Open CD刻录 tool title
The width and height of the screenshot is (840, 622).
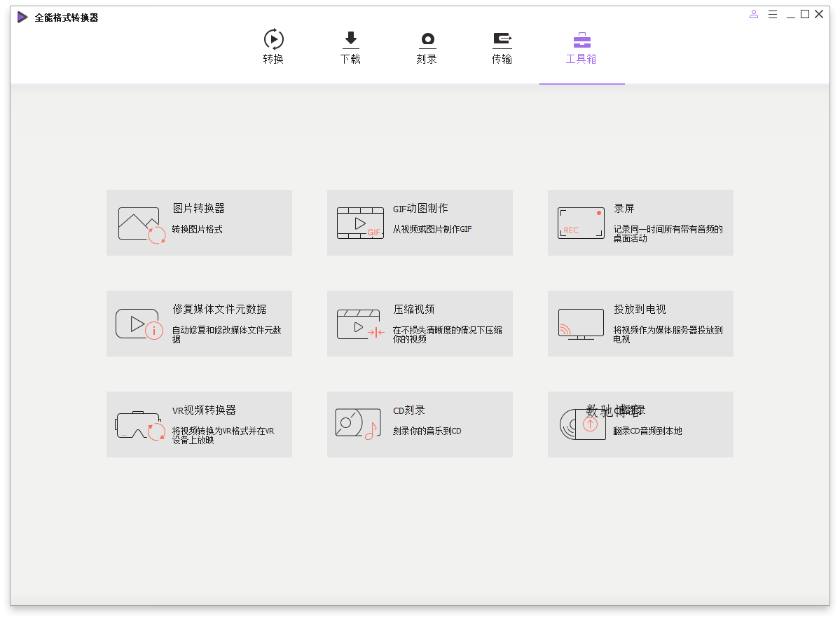(409, 410)
